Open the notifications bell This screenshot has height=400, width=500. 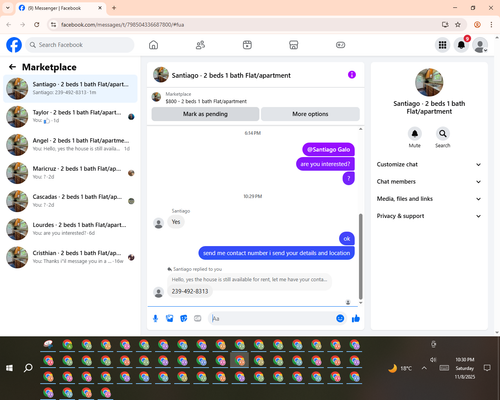pos(461,45)
